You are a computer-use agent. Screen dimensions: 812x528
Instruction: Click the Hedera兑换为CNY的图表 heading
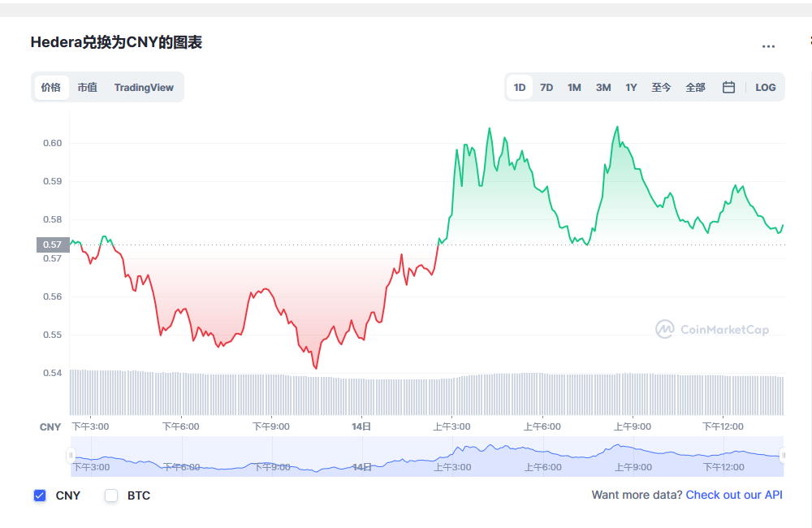pyautogui.click(x=116, y=42)
